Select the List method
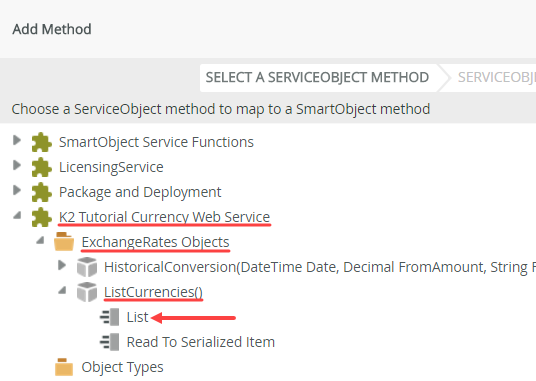The width and height of the screenshot is (536, 381). click(137, 317)
